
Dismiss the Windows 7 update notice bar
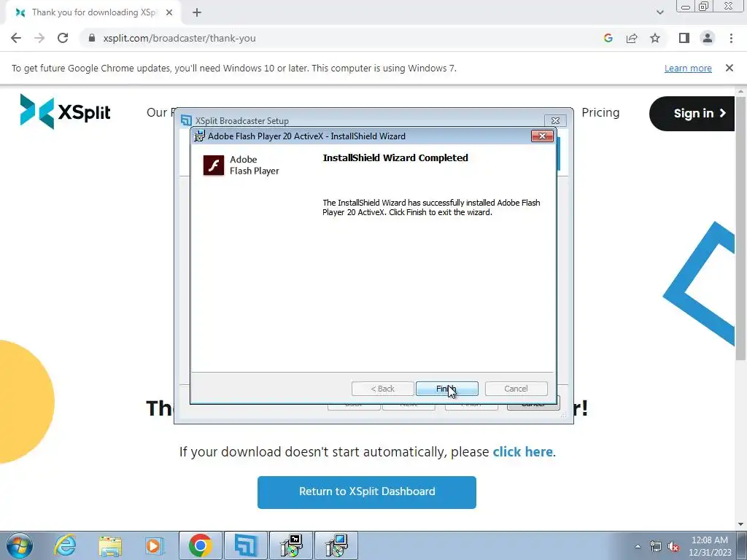[x=729, y=68]
